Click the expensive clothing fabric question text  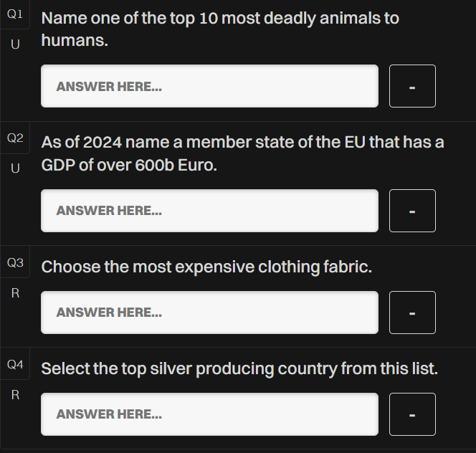[206, 267]
